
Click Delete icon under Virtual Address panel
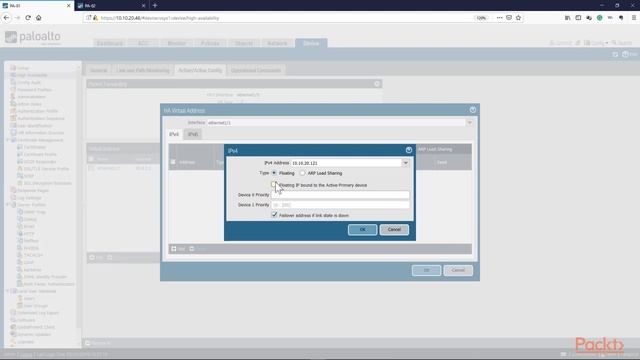click(x=110, y=258)
